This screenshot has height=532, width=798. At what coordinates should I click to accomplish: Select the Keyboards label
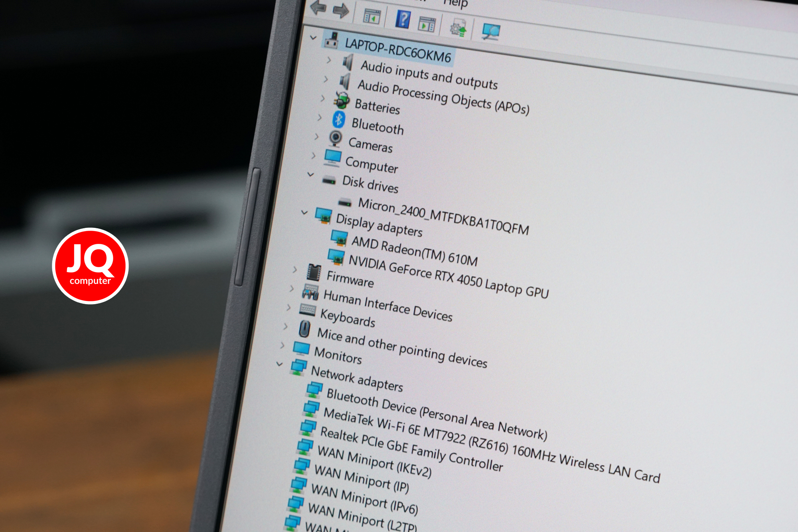348,318
